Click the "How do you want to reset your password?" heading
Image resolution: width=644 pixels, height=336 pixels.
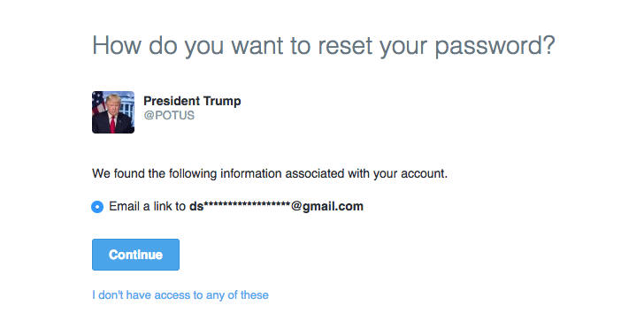point(324,46)
